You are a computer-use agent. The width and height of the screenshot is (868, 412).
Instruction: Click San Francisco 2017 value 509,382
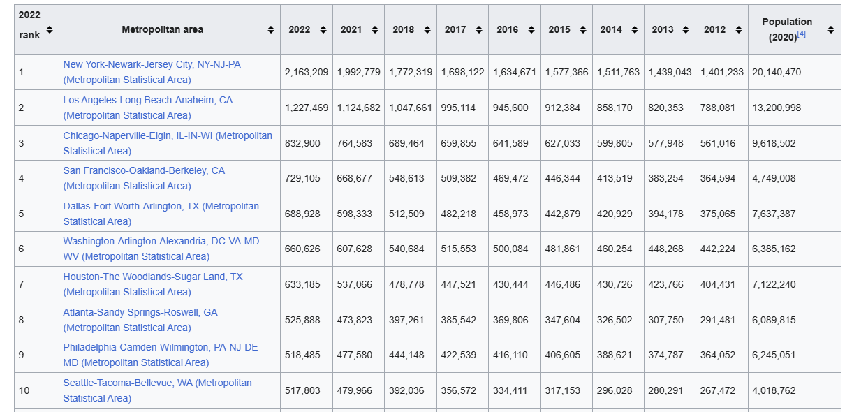pyautogui.click(x=459, y=178)
